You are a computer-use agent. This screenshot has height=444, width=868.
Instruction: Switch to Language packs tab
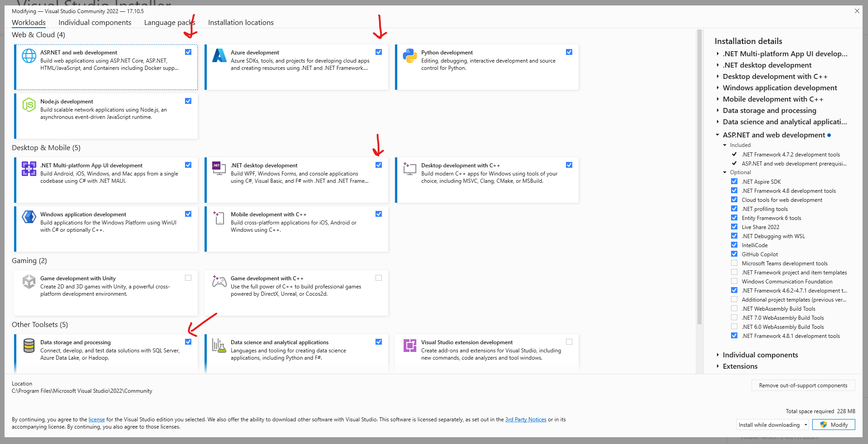(170, 23)
